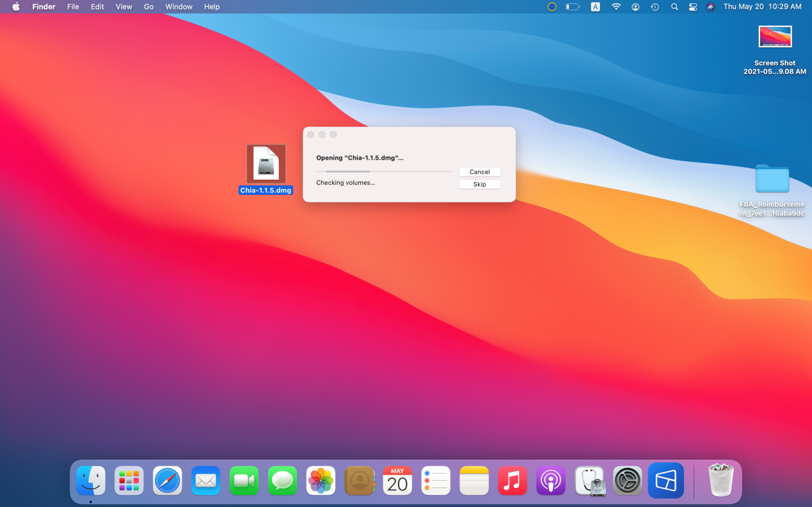
Task: Open Finder from the Dock
Action: click(91, 480)
